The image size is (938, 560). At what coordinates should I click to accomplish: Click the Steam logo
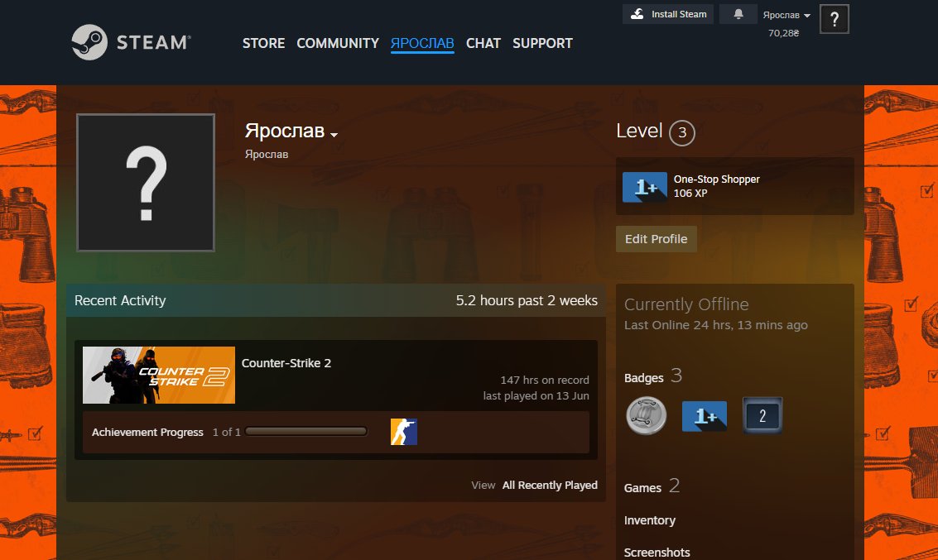coord(131,42)
